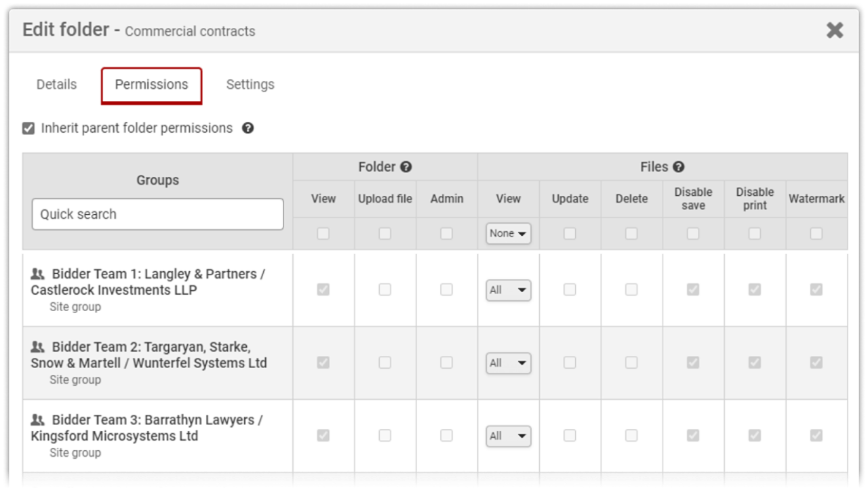
Task: Click the Files column help icon
Action: [678, 167]
